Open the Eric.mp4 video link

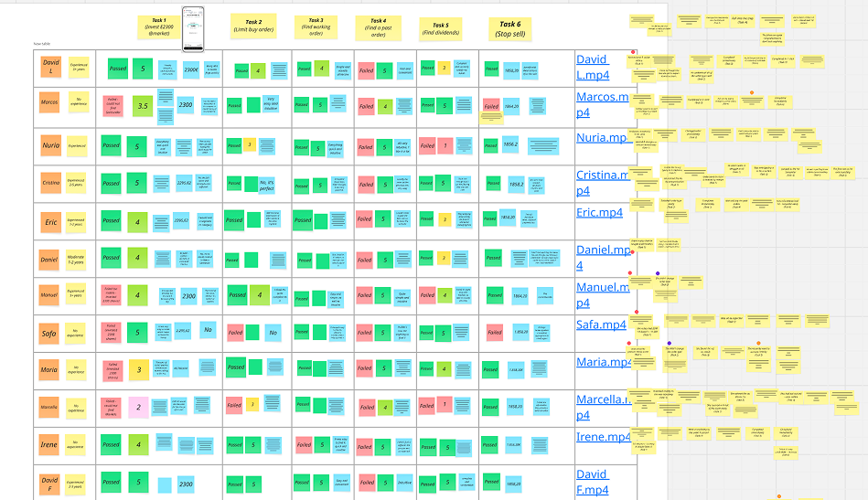coord(599,212)
